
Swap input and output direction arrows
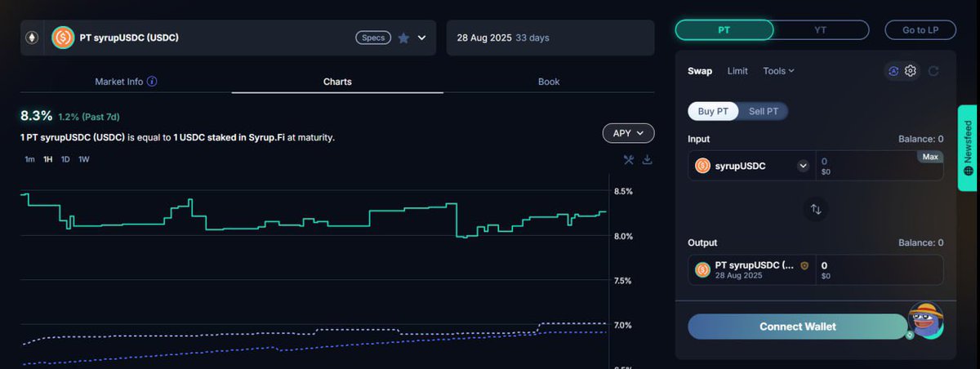tap(816, 209)
